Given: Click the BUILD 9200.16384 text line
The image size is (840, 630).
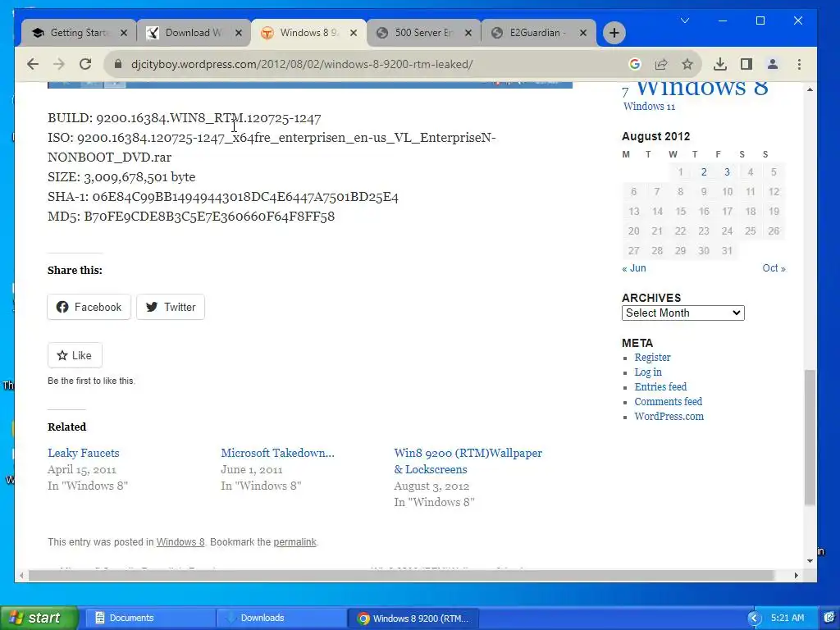Looking at the screenshot, I should pyautogui.click(x=185, y=118).
